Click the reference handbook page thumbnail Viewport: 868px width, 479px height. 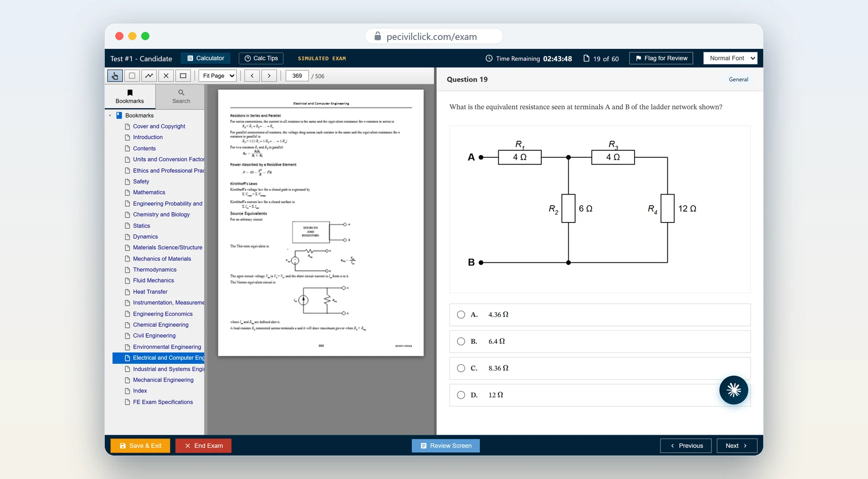click(321, 223)
